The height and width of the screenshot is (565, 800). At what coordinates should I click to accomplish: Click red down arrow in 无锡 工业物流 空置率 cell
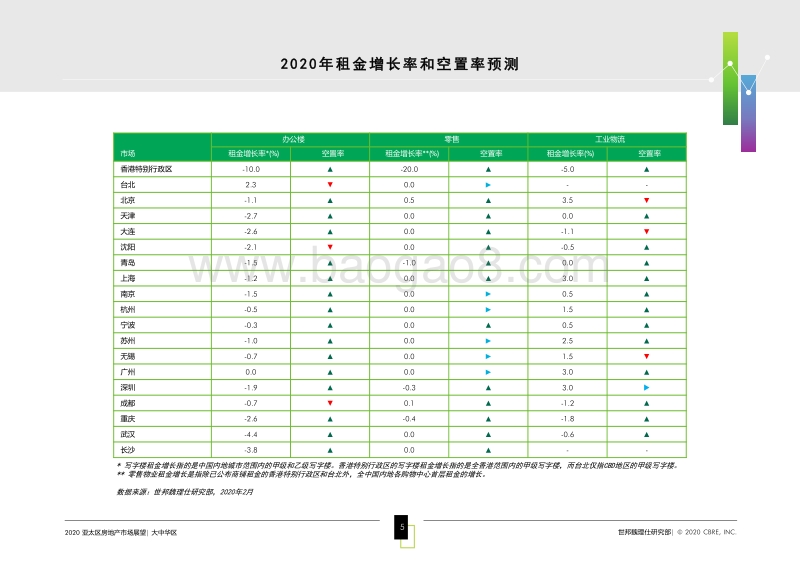click(646, 356)
